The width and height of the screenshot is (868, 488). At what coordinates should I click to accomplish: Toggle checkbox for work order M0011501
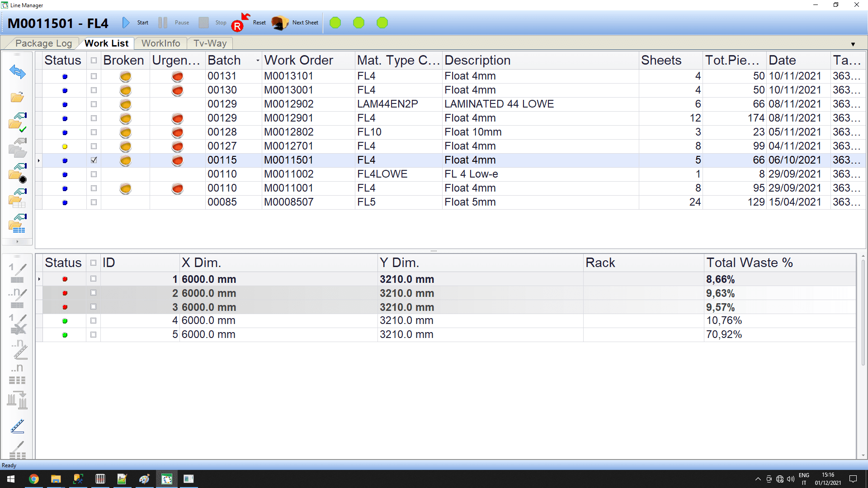click(94, 160)
